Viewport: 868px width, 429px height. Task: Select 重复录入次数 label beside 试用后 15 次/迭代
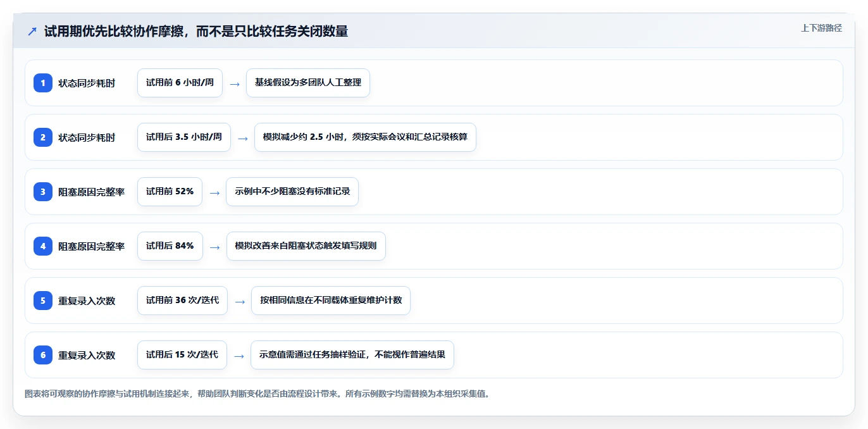[87, 355]
